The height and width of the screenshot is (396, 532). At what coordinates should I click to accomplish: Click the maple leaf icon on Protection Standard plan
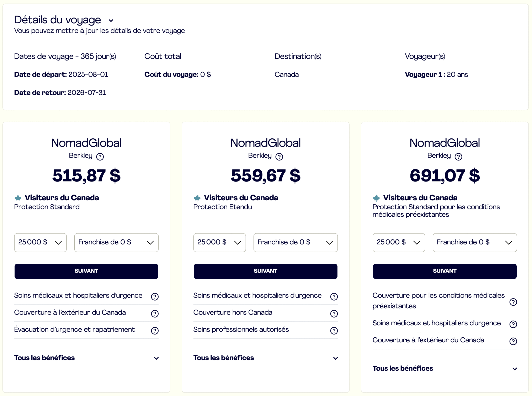18,198
